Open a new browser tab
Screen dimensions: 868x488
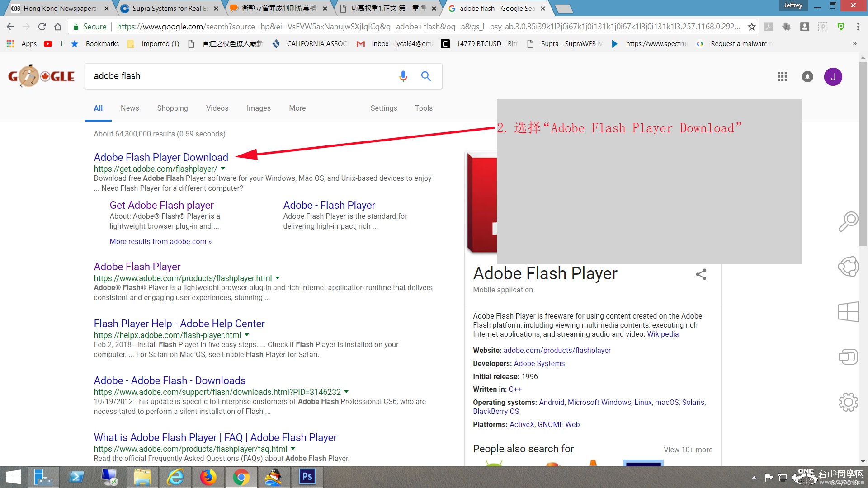tap(563, 8)
